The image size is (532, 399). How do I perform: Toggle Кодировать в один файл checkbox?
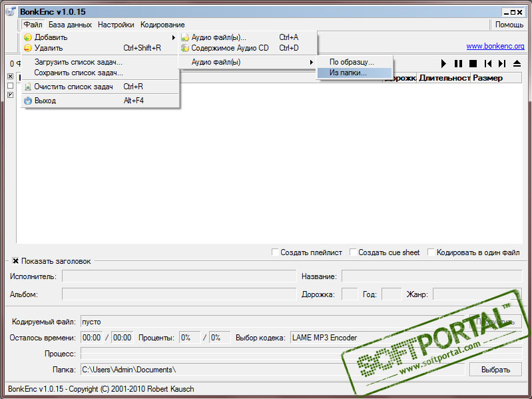(431, 252)
